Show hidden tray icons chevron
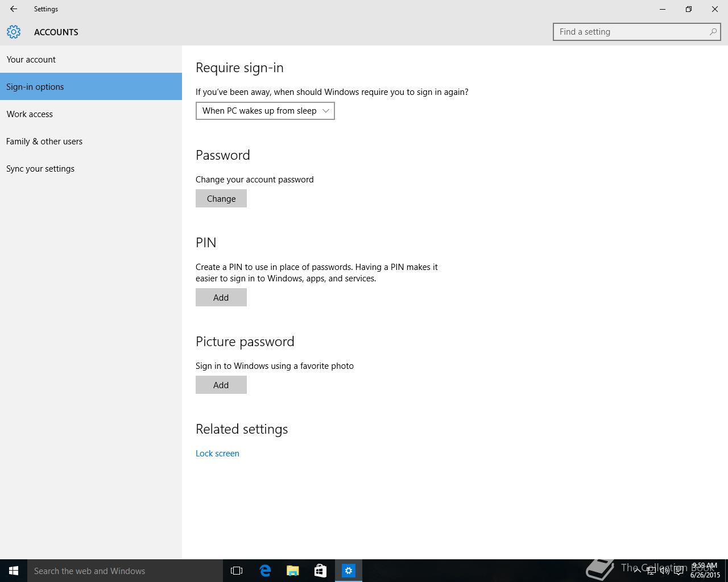The image size is (728, 582). 638,571
